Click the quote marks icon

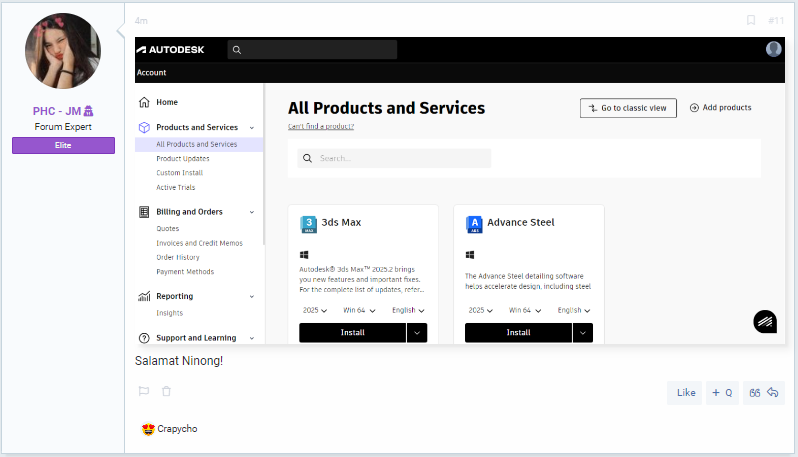[755, 393]
